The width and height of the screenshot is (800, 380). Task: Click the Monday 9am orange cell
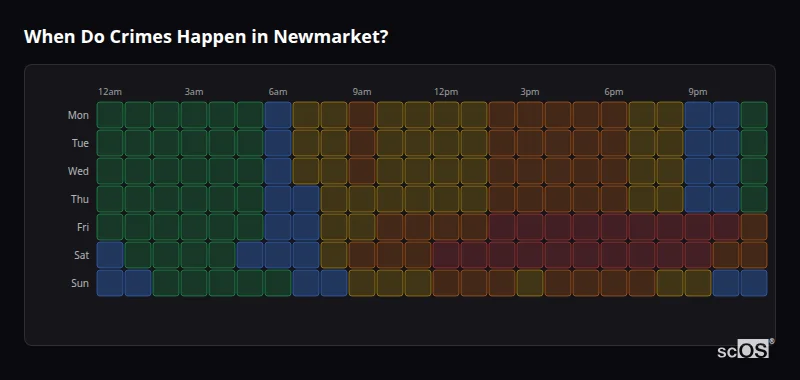point(362,115)
